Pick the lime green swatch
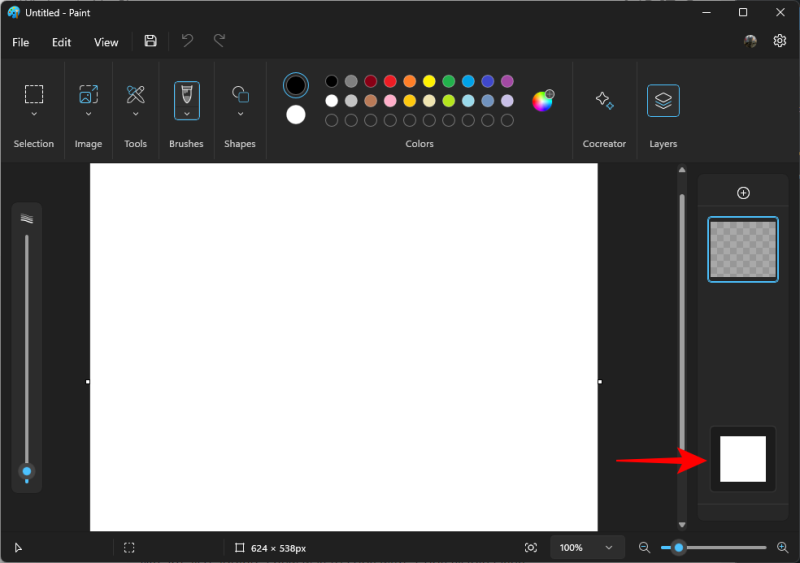The height and width of the screenshot is (563, 800). 448,101
